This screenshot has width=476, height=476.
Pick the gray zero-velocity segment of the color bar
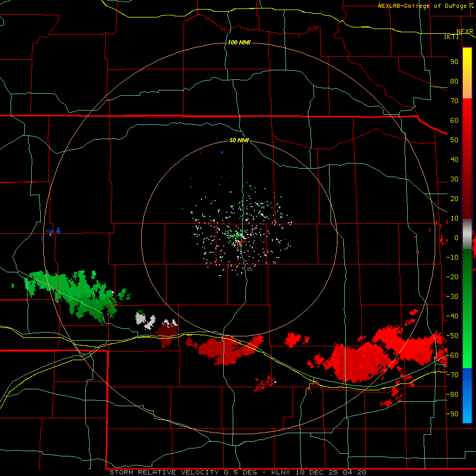coord(467,234)
